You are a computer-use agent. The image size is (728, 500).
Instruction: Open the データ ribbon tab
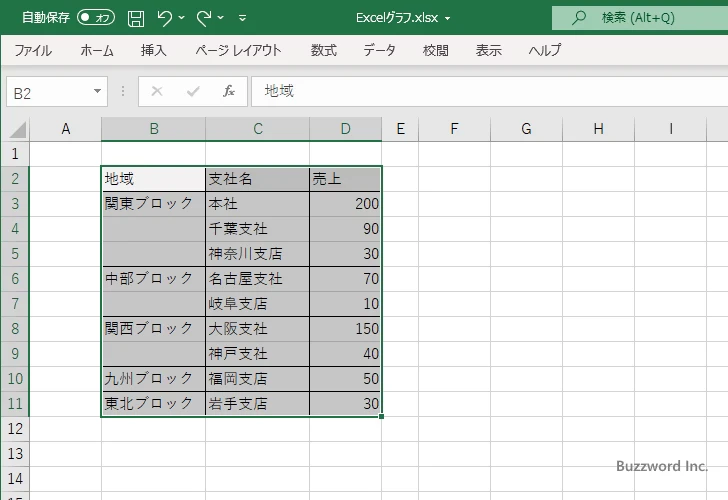click(x=379, y=50)
